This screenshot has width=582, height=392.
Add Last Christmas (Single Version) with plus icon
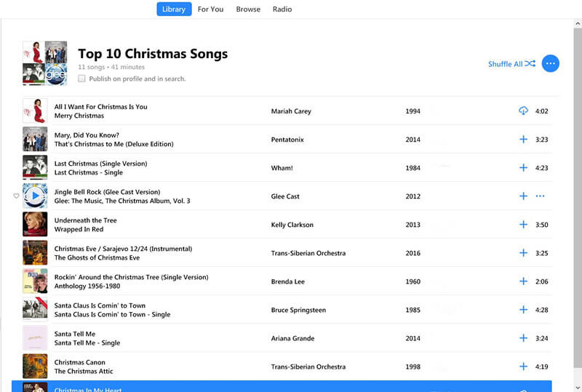coord(523,168)
